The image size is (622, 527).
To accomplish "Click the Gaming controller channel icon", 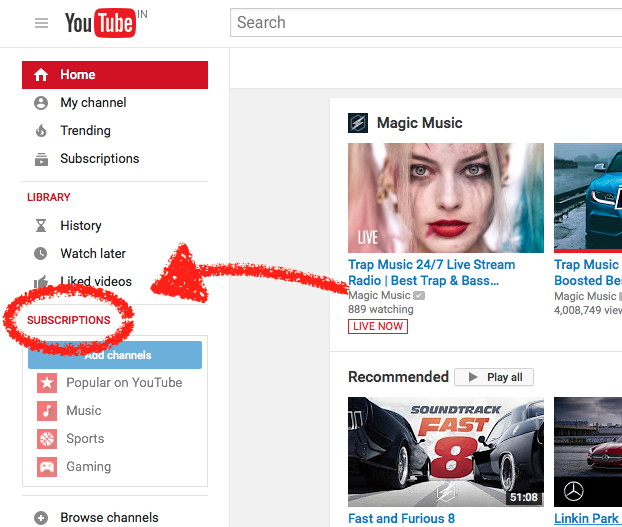I will pyautogui.click(x=47, y=467).
